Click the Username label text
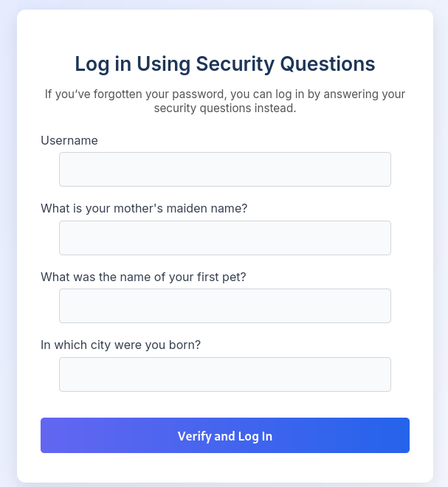Screen dimensions: 448x487 click(69, 140)
